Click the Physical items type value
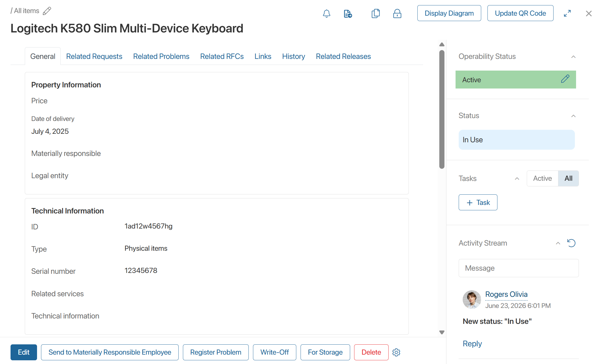 pyautogui.click(x=146, y=248)
